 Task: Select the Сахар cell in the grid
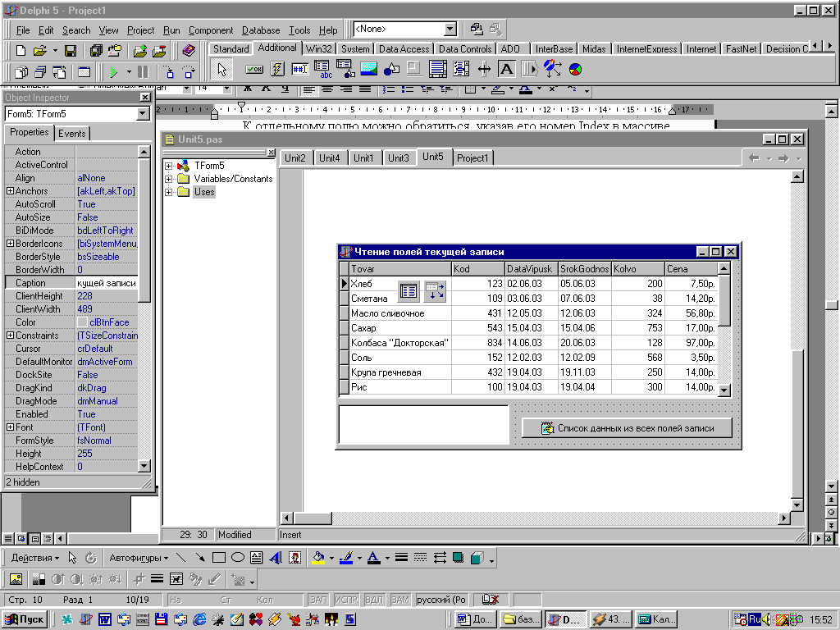tap(400, 328)
